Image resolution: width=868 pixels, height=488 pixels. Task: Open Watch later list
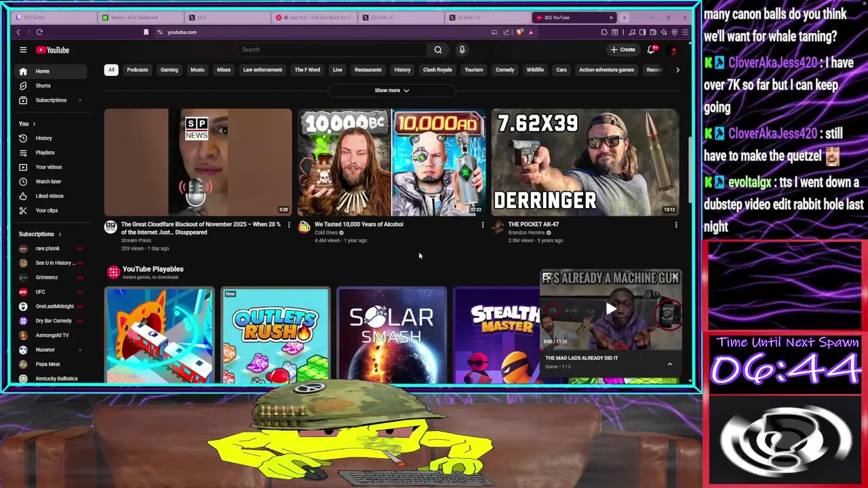click(52, 182)
